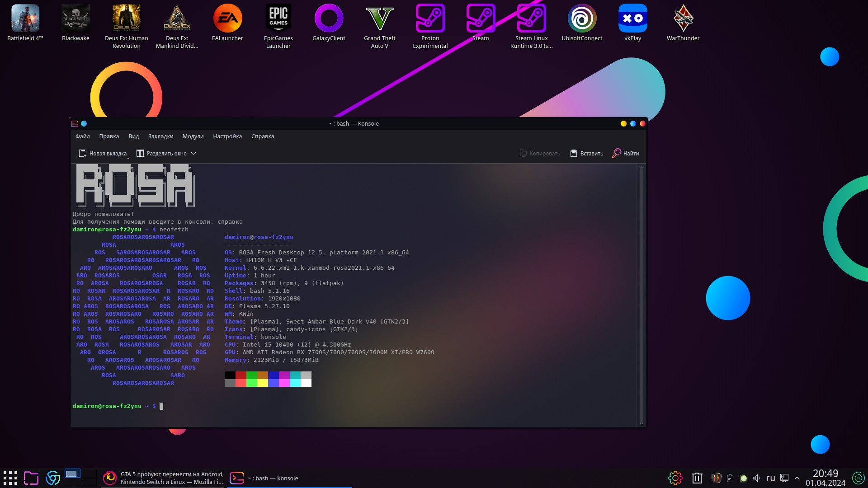Click the green circle status tray icon
The height and width of the screenshot is (488, 868).
pos(744,478)
